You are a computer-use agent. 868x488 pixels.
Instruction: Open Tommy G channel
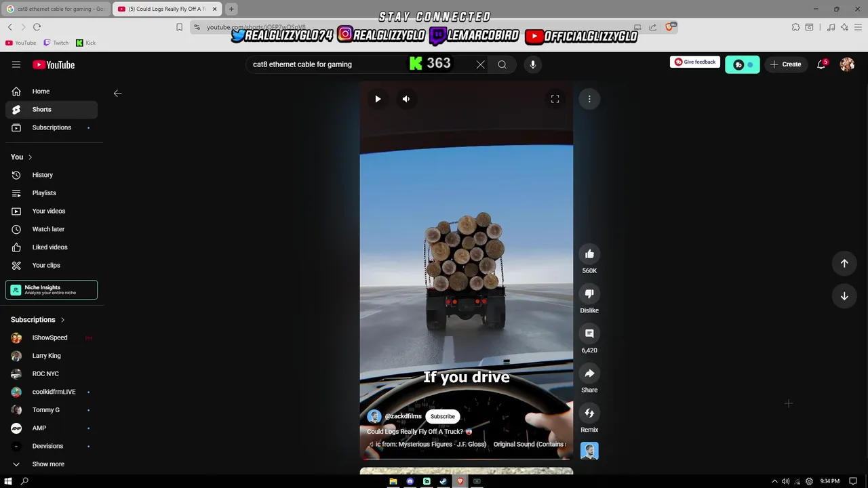[x=52, y=410]
